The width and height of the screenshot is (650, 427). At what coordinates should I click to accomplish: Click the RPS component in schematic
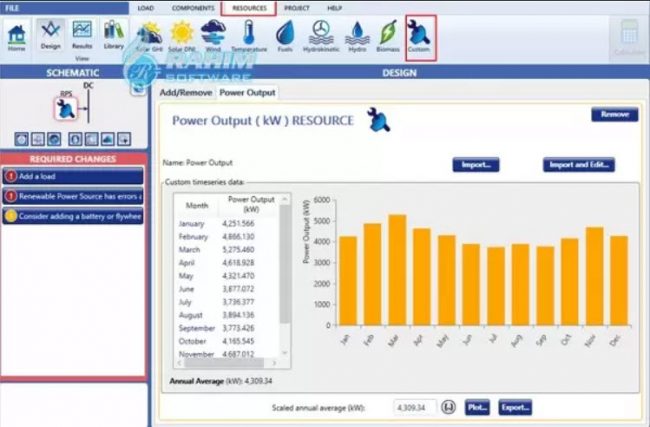[65, 109]
